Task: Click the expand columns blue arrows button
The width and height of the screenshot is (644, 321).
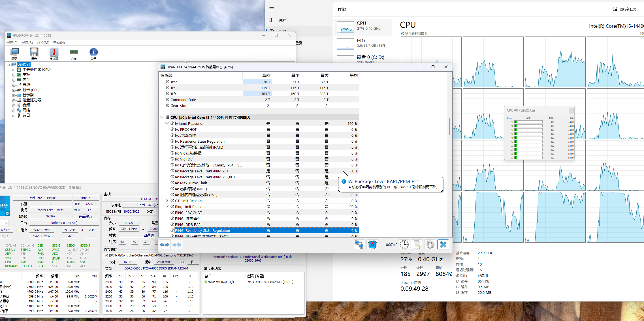Action: pyautogui.click(x=165, y=245)
